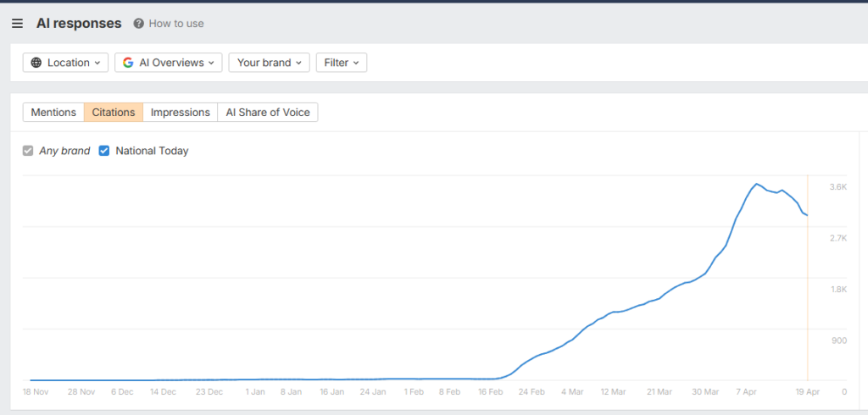The width and height of the screenshot is (868, 415).
Task: Uncheck the National Today checkbox
Action: point(104,151)
